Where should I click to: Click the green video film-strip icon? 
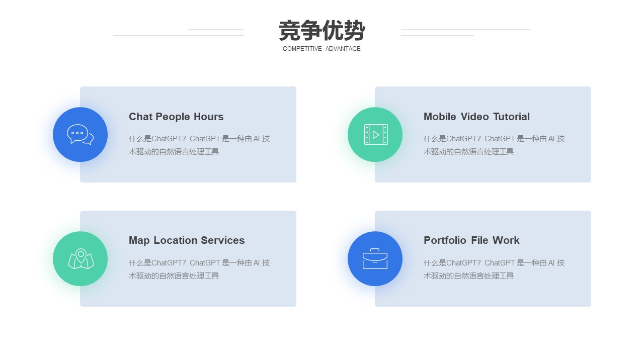tap(375, 134)
